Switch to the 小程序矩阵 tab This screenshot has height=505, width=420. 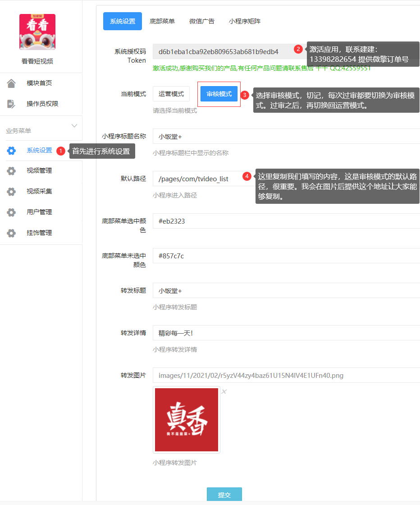pos(245,21)
